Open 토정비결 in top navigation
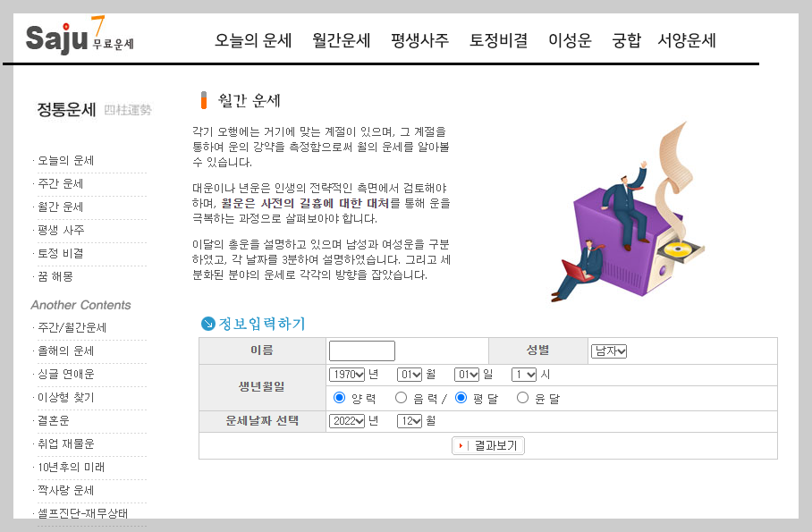 pos(498,40)
